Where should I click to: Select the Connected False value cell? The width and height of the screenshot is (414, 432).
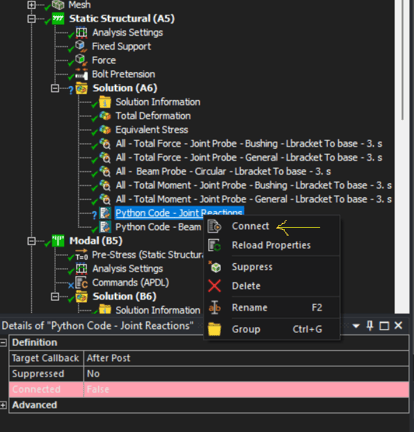246,389
